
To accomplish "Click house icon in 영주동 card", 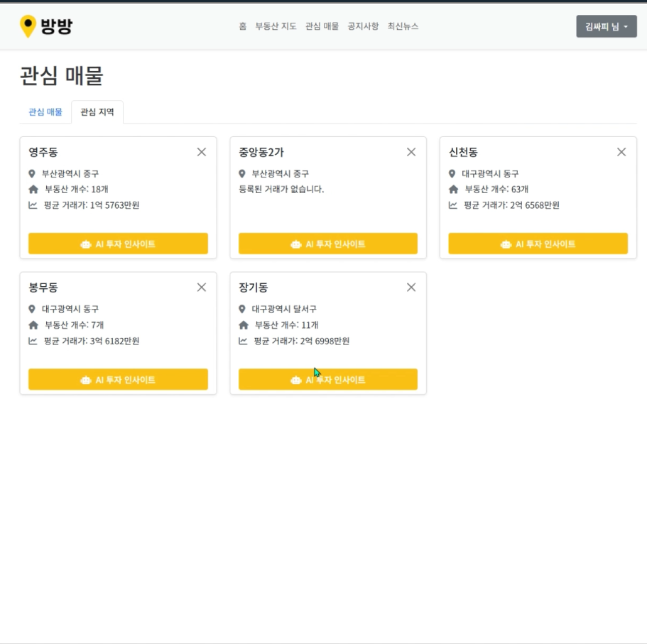I will point(33,190).
